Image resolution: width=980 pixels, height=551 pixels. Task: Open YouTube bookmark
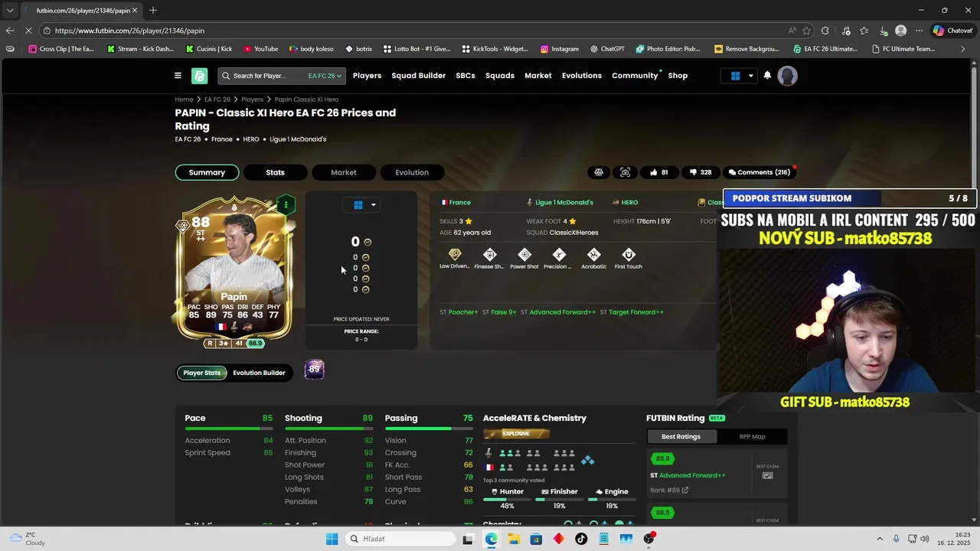coord(261,49)
